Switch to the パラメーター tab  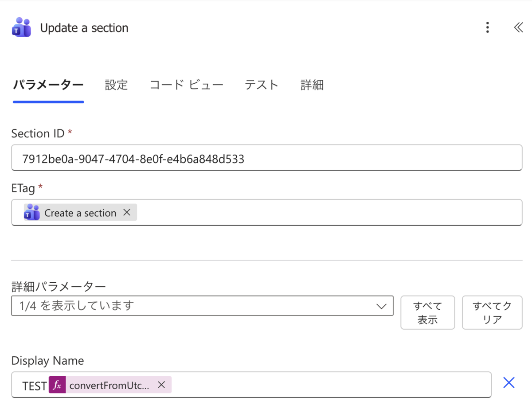[x=48, y=85]
